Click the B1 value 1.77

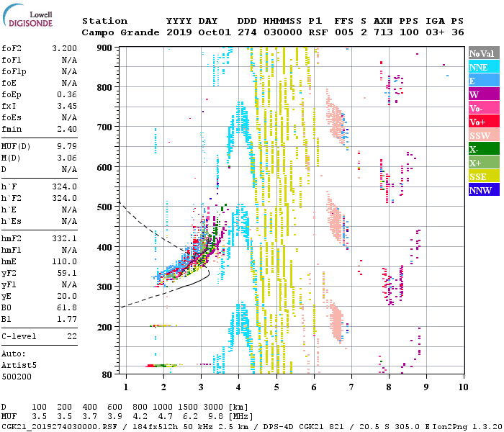tap(67, 319)
